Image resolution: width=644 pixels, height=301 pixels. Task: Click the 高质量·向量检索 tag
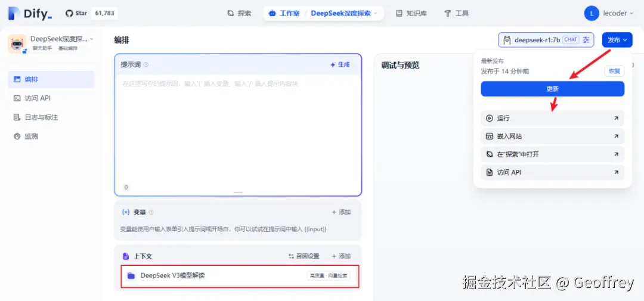(x=328, y=276)
